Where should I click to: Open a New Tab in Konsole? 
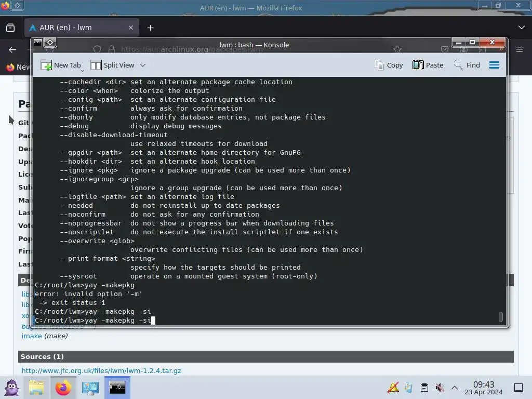tap(60, 65)
